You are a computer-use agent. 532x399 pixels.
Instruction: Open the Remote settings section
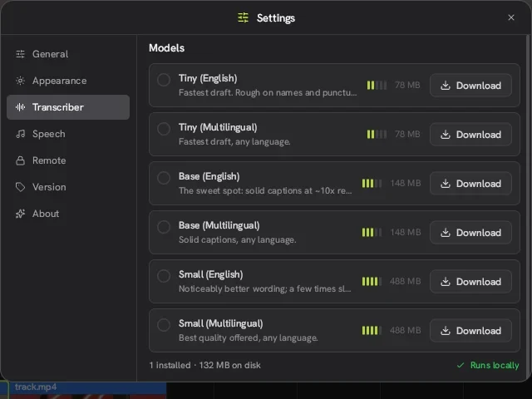click(x=68, y=160)
